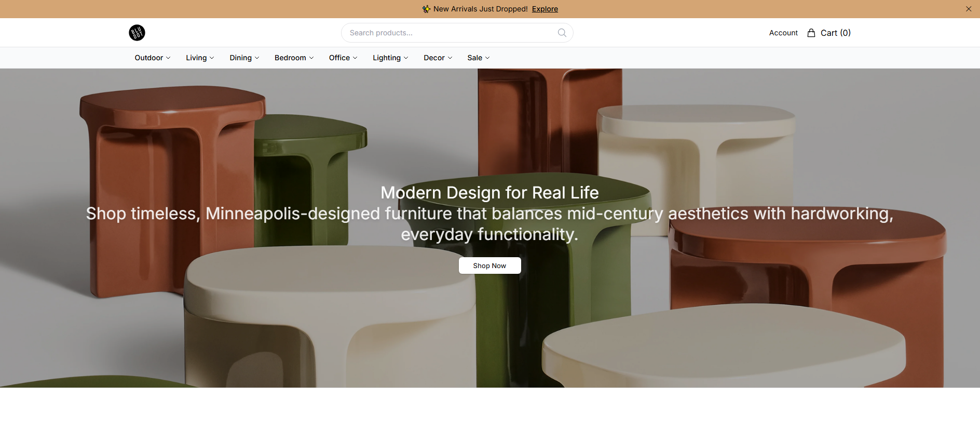
Task: Open the Living menu
Action: pyautogui.click(x=200, y=58)
